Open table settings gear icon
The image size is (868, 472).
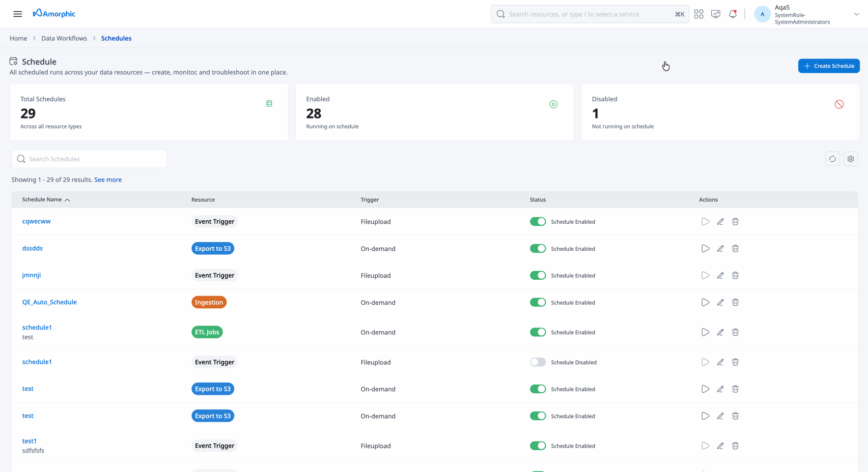(x=850, y=159)
